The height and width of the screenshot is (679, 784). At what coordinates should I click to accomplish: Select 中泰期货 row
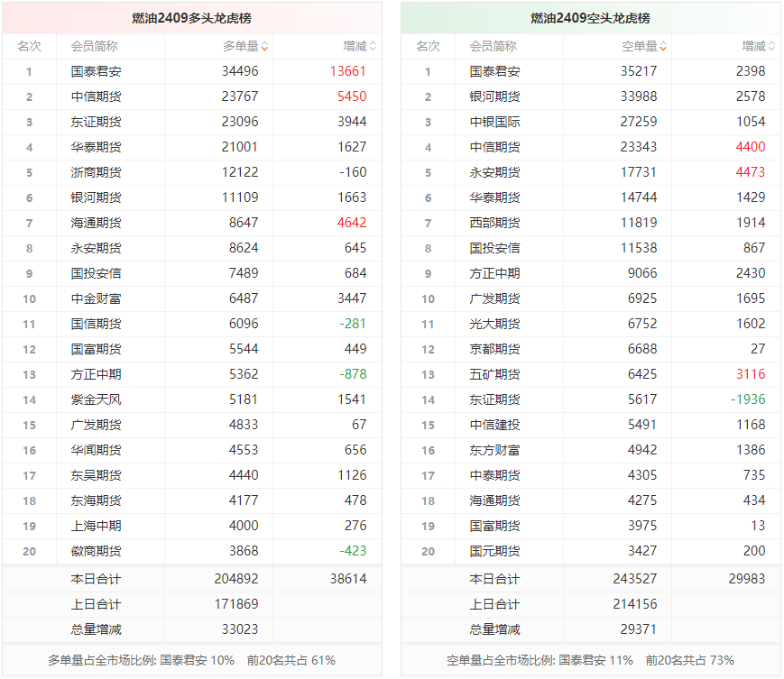click(591, 475)
